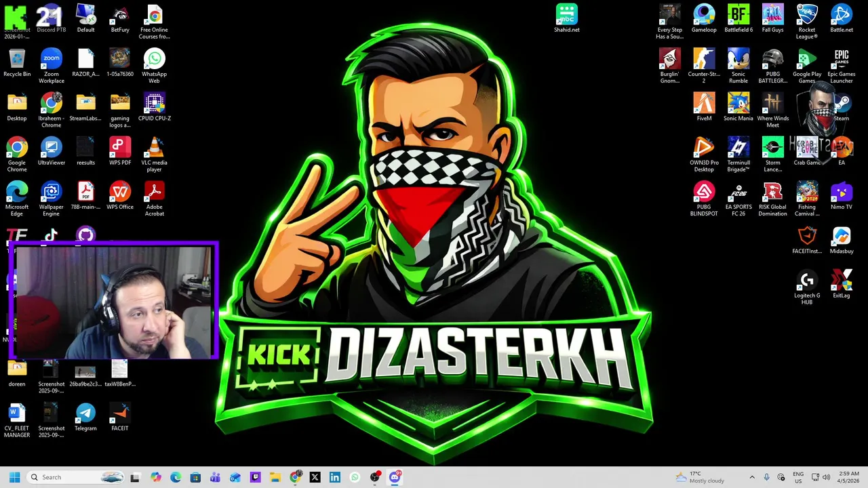Open WPS Office shortcut
Image resolution: width=868 pixels, height=488 pixels.
120,196
